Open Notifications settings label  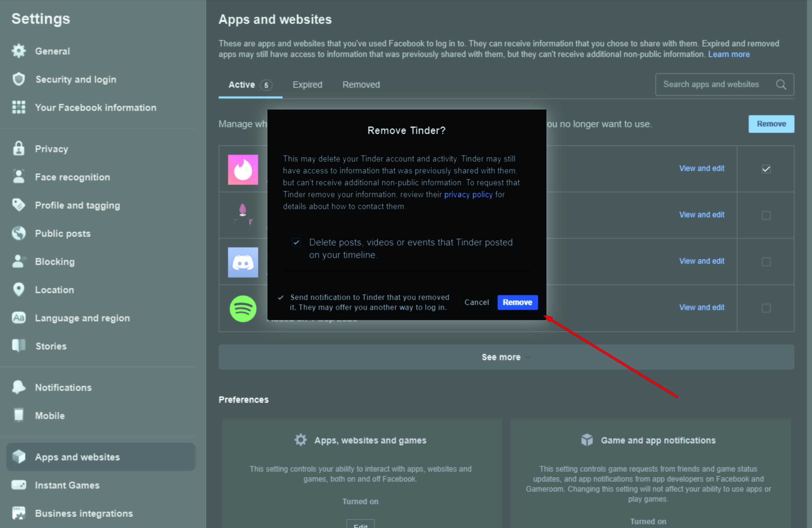click(63, 388)
